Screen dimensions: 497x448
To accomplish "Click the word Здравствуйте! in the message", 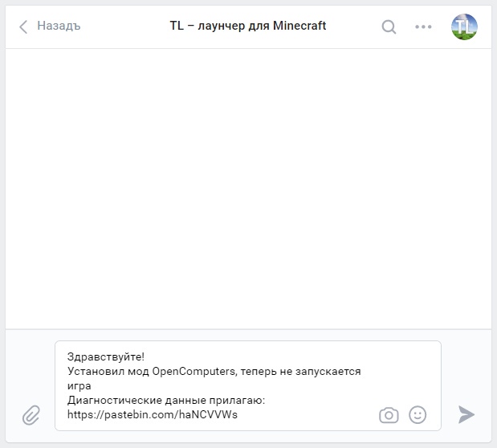I will pos(106,356).
